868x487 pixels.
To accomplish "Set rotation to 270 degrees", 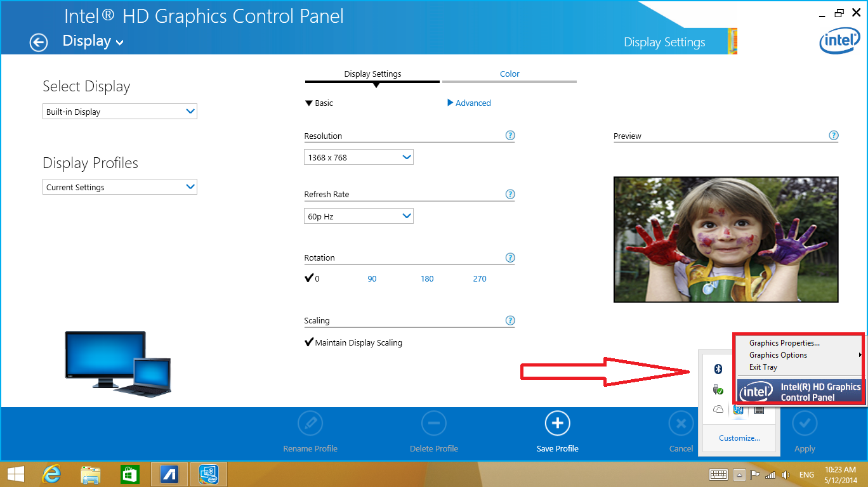I will click(x=480, y=278).
